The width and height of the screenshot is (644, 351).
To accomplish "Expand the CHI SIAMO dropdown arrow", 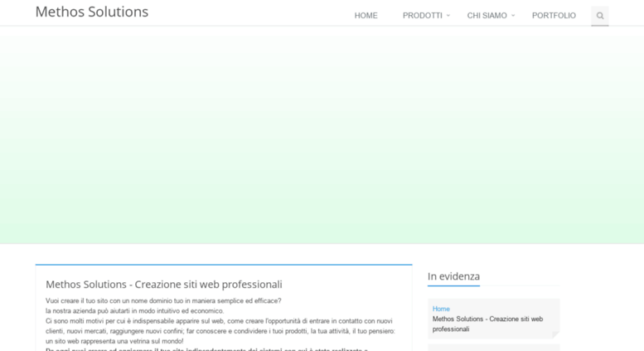I will (x=513, y=16).
